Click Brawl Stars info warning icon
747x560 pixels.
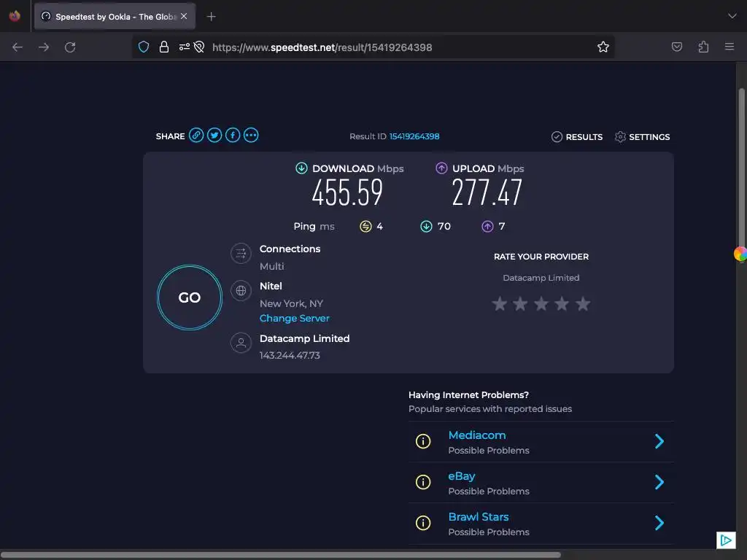click(423, 524)
